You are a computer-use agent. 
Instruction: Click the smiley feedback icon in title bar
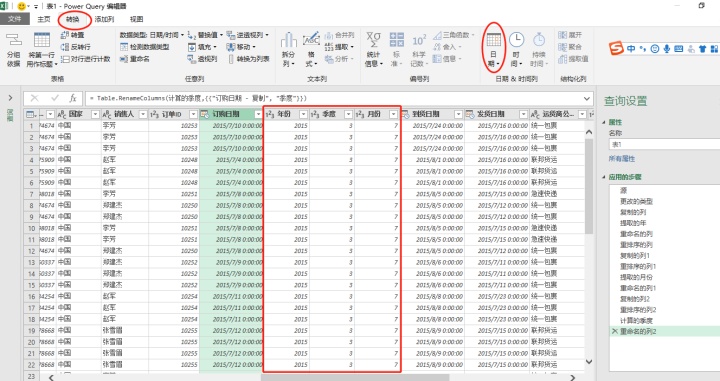coord(21,6)
